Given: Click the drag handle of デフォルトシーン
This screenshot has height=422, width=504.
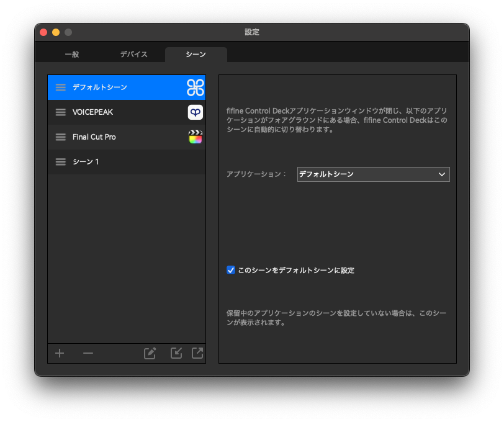Looking at the screenshot, I should (x=60, y=88).
